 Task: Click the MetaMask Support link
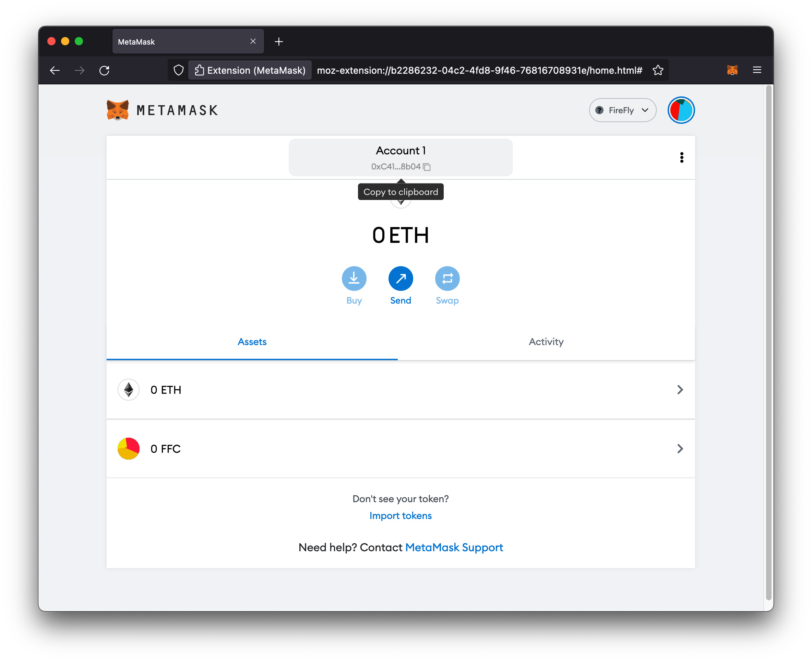(x=454, y=547)
